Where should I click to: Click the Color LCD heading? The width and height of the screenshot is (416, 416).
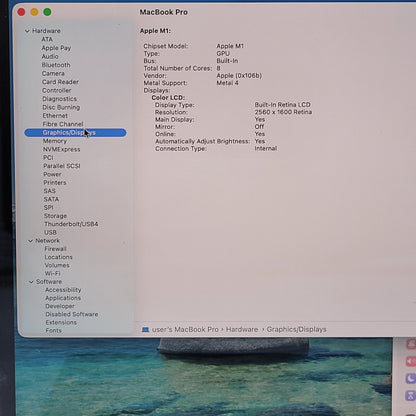point(168,98)
